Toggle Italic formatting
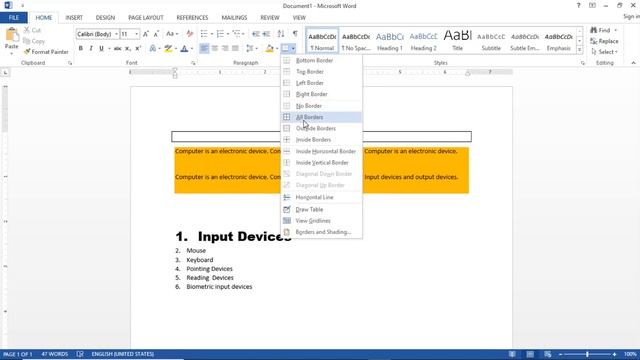The width and height of the screenshot is (640, 360). pos(91,49)
